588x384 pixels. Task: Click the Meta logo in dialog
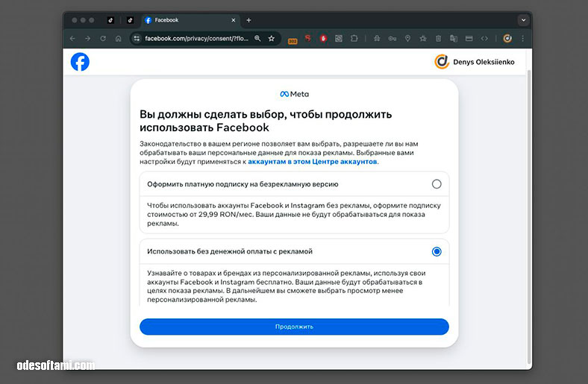(295, 94)
